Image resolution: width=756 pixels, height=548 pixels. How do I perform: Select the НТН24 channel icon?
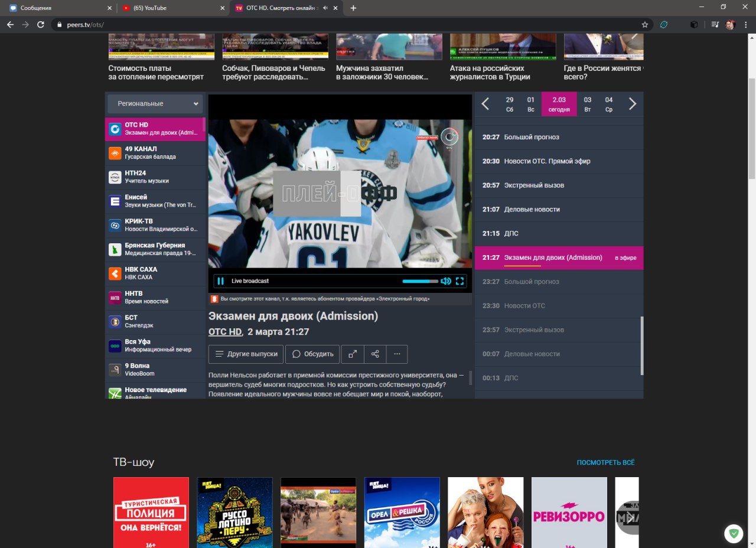tap(115, 177)
